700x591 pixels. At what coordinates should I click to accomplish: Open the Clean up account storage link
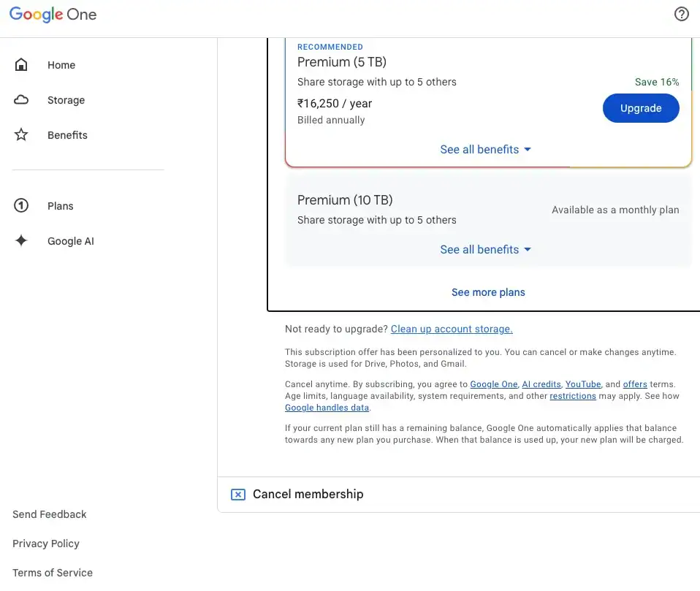[x=452, y=329]
